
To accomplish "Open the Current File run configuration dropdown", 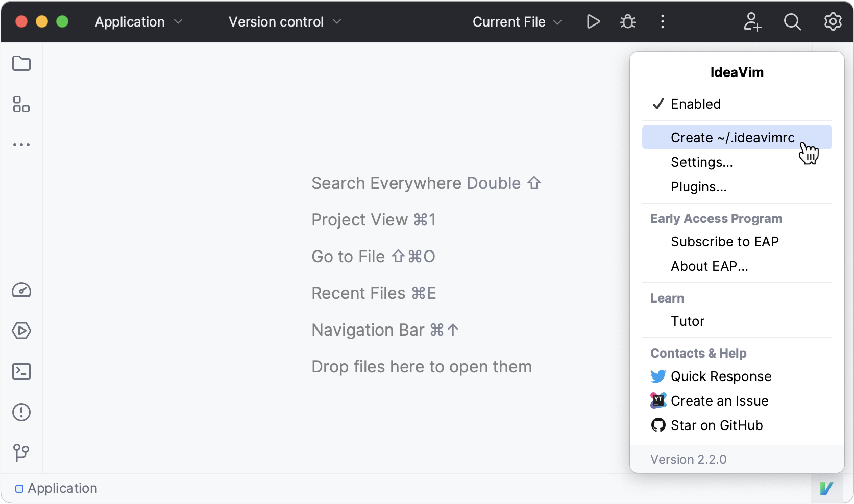I will point(517,22).
